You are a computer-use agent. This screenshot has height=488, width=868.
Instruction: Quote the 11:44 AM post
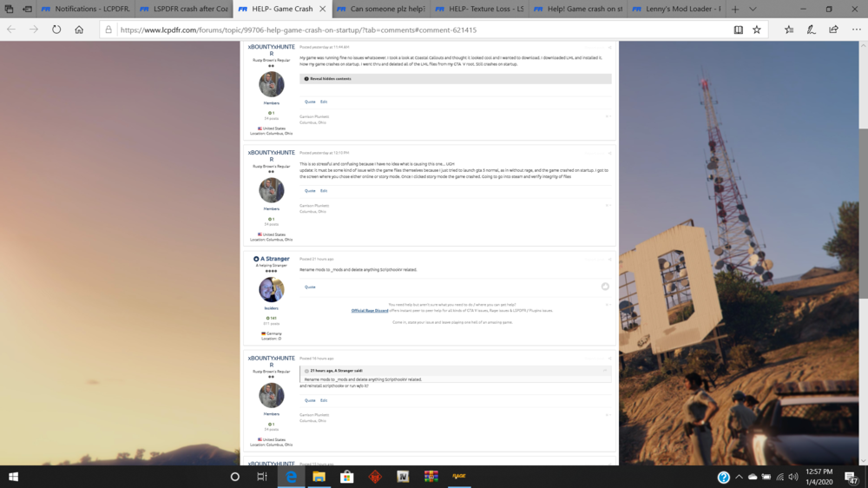[x=310, y=102]
